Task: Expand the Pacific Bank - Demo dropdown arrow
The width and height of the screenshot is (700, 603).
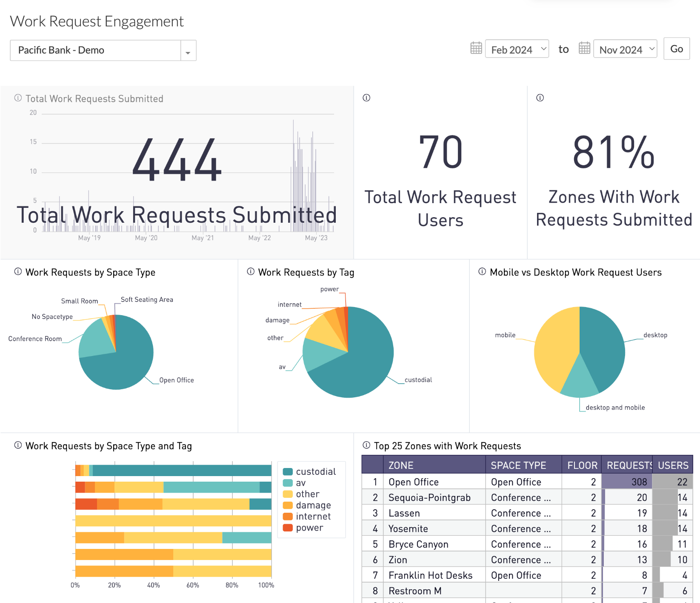Action: pyautogui.click(x=188, y=51)
